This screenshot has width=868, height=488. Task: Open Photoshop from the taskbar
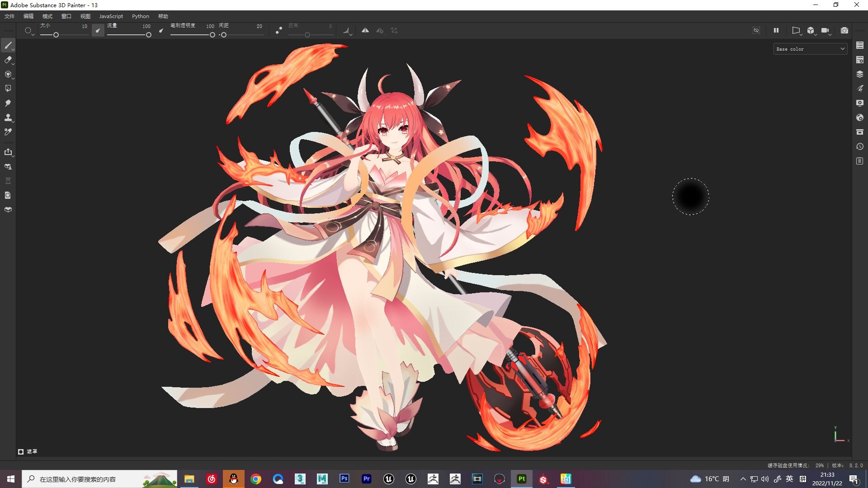pos(344,479)
